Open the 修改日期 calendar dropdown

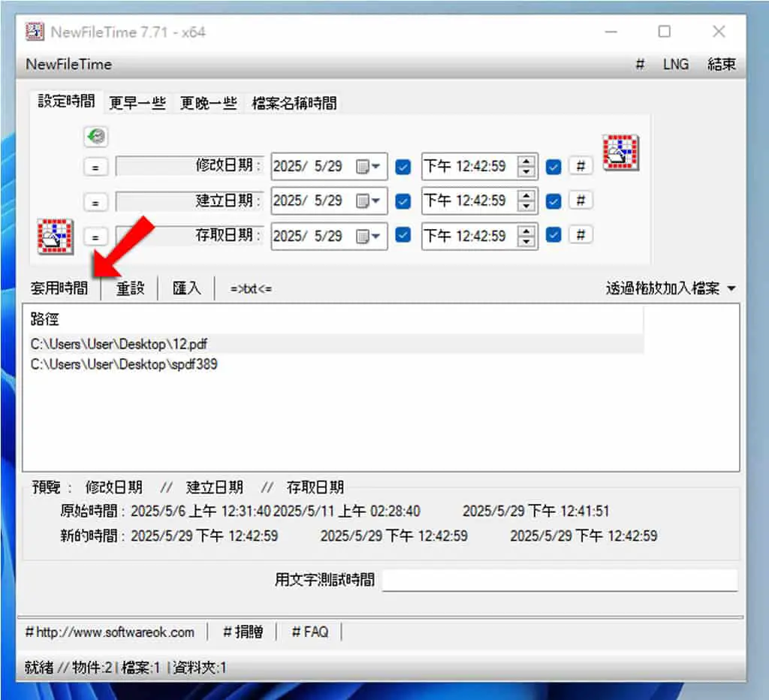click(368, 167)
